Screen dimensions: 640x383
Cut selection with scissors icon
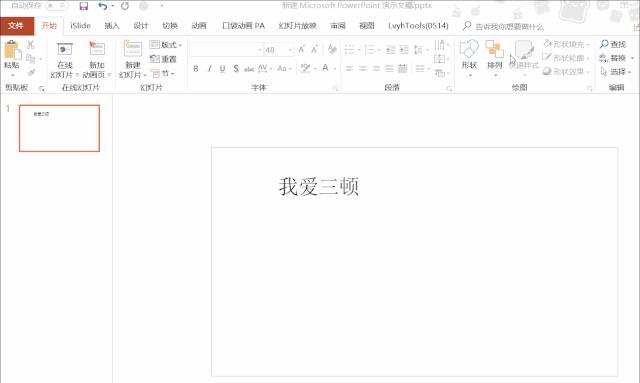[31, 45]
